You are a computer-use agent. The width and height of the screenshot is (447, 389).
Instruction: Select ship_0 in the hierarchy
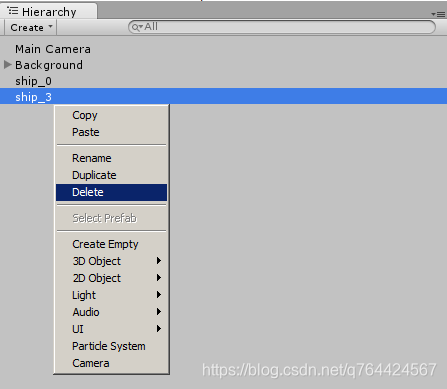223,81
